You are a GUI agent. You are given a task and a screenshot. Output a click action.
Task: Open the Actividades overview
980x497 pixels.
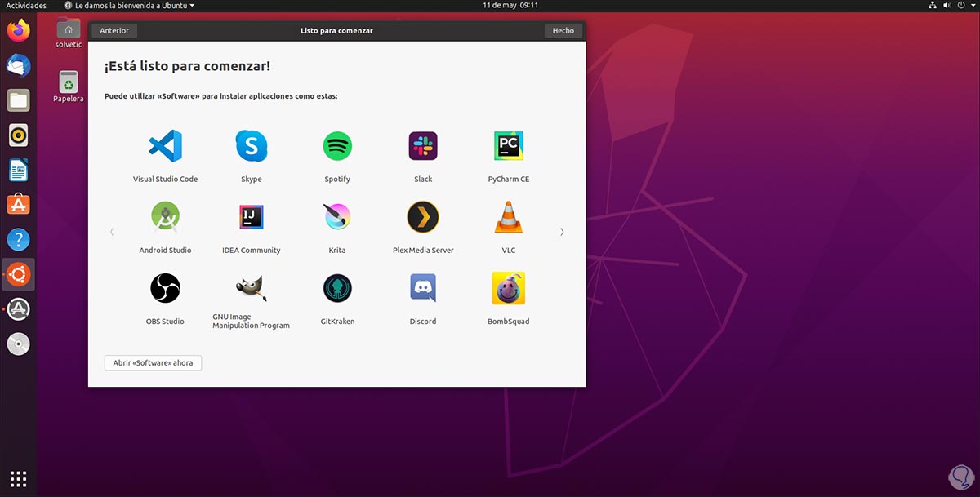click(26, 5)
